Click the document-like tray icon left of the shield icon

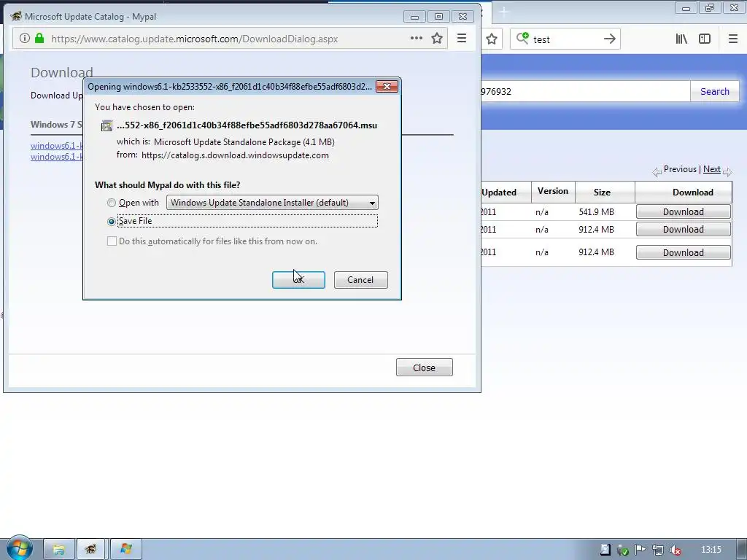coord(605,550)
